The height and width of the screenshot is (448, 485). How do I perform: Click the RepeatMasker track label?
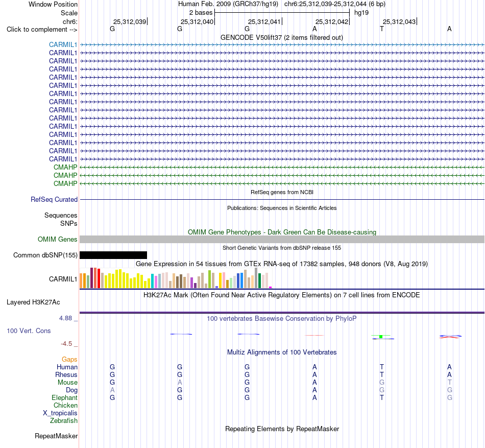56,436
